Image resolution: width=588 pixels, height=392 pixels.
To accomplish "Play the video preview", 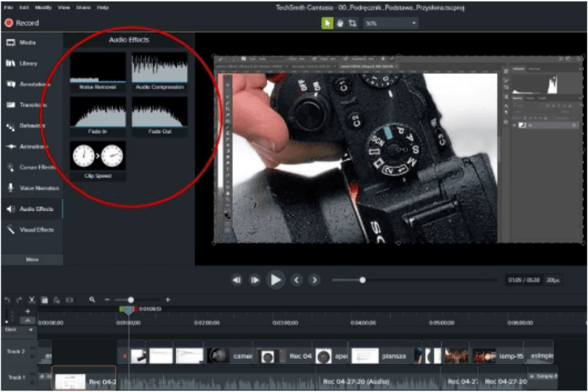I will click(x=276, y=280).
